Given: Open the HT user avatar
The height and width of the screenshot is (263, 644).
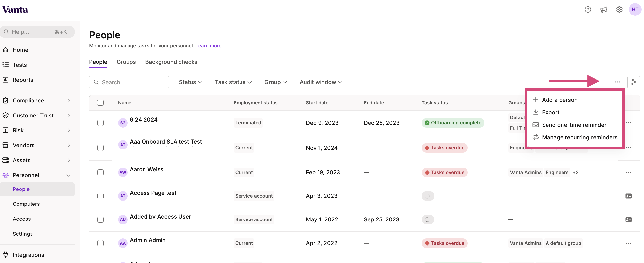Looking at the screenshot, I should click(635, 10).
